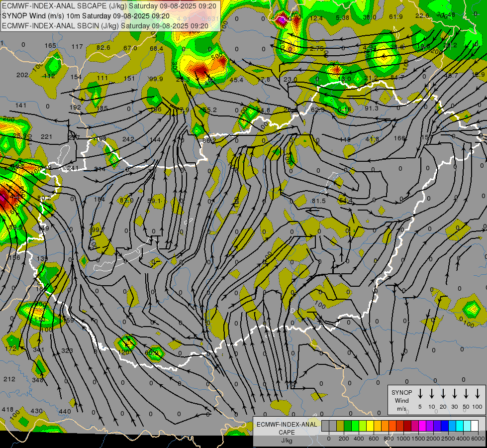Click the map value 99.9
This screenshot has width=487, height=448.
(x=156, y=79)
